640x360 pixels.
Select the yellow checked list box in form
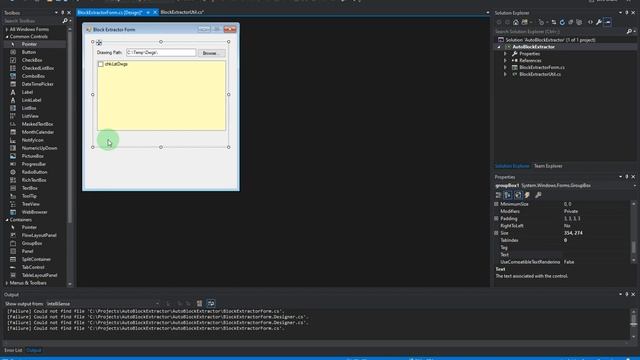pyautogui.click(x=161, y=96)
